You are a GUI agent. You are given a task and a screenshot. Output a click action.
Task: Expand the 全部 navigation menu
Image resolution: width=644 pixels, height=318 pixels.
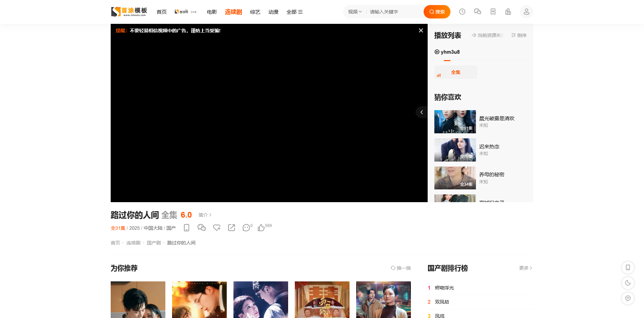294,12
